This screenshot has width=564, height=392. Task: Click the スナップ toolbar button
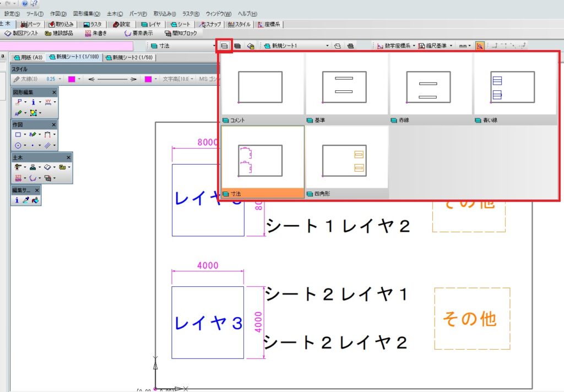[x=210, y=24]
